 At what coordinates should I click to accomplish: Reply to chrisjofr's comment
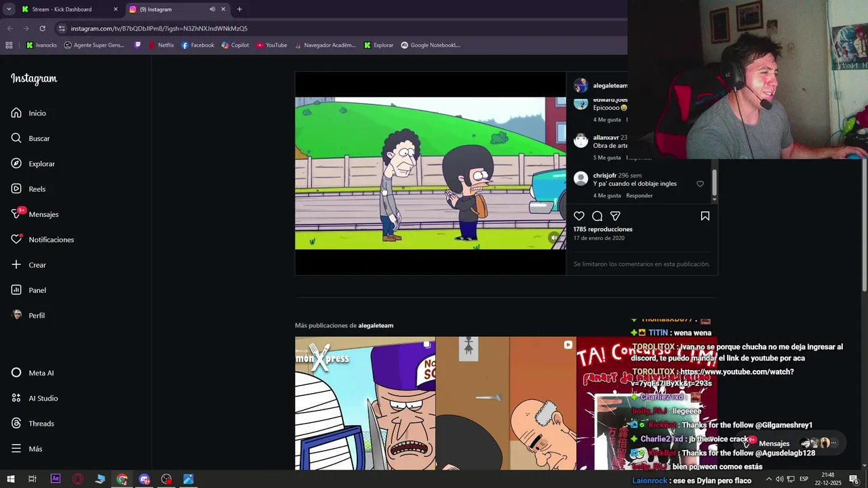639,196
